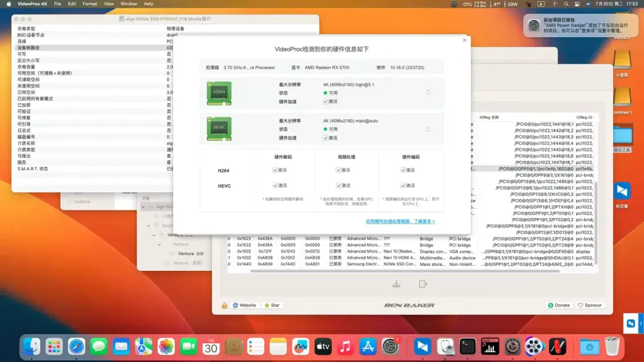
Task: Open Freeform from the dock
Action: (301, 347)
